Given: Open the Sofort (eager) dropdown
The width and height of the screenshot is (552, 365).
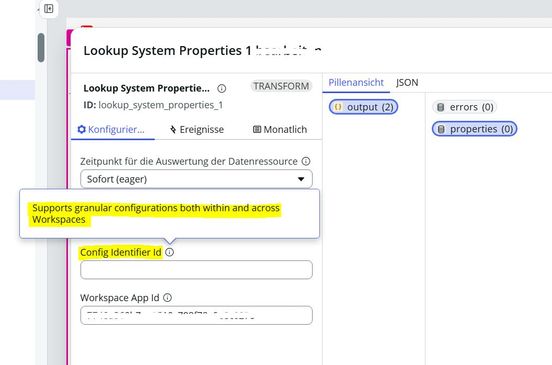Looking at the screenshot, I should 196,179.
